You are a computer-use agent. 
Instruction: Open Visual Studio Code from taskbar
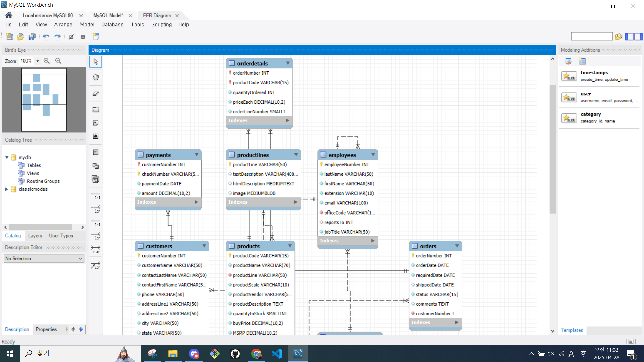277,354
